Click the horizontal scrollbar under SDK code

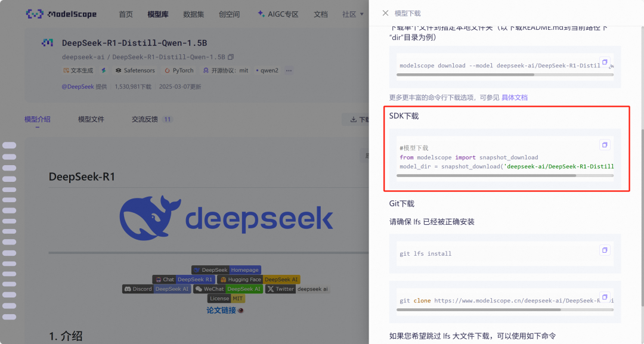pyautogui.click(x=487, y=175)
